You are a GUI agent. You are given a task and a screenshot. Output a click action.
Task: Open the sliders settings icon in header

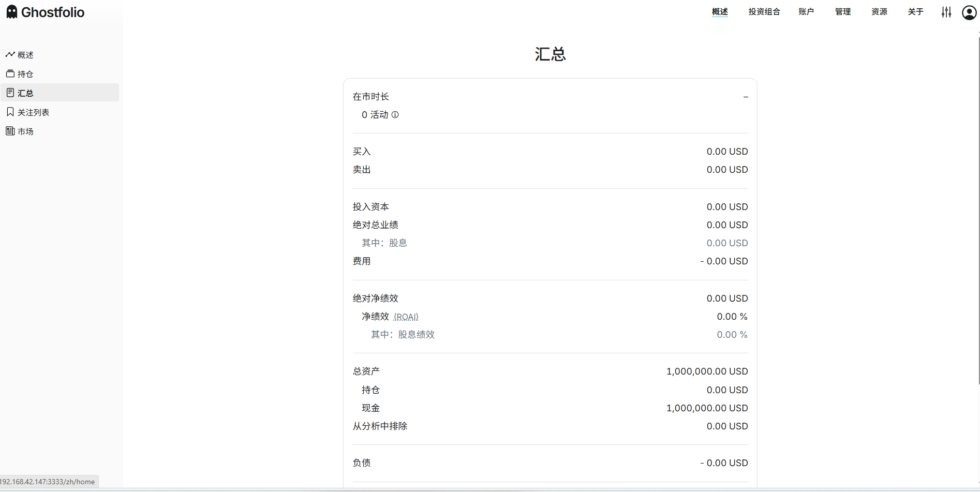(946, 12)
